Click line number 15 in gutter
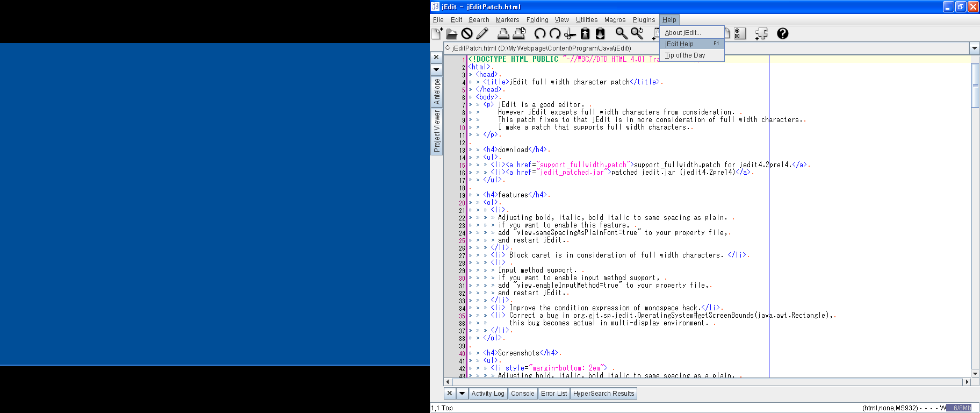The width and height of the screenshot is (980, 413). [x=462, y=165]
